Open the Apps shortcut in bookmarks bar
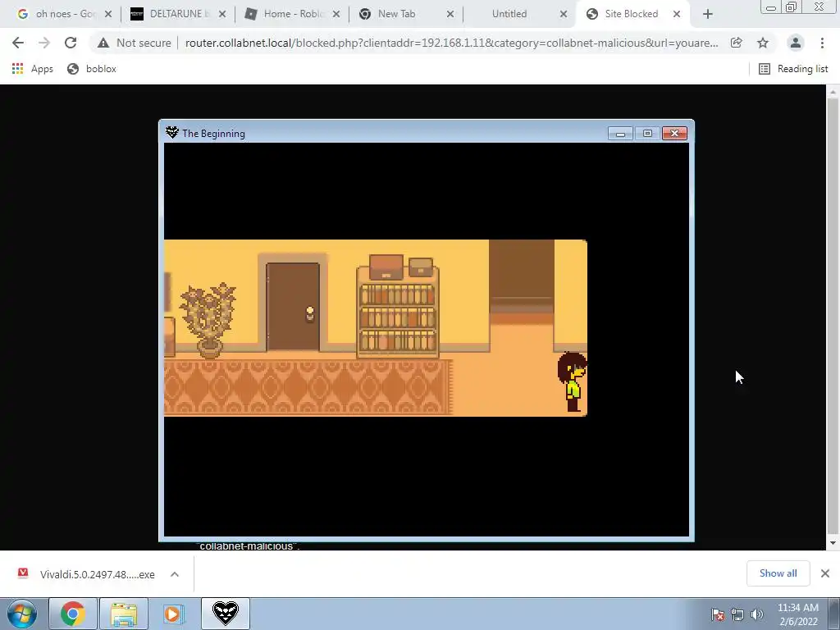Image resolution: width=840 pixels, height=630 pixels. click(x=32, y=69)
